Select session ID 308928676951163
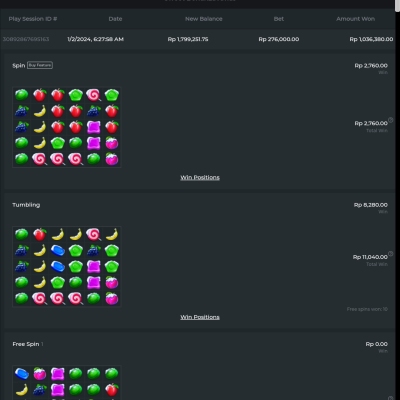This screenshot has width=400, height=400. pyautogui.click(x=26, y=39)
